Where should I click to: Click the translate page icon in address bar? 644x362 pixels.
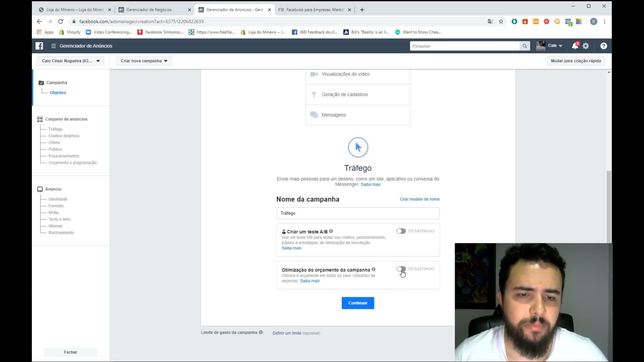pyautogui.click(x=490, y=21)
